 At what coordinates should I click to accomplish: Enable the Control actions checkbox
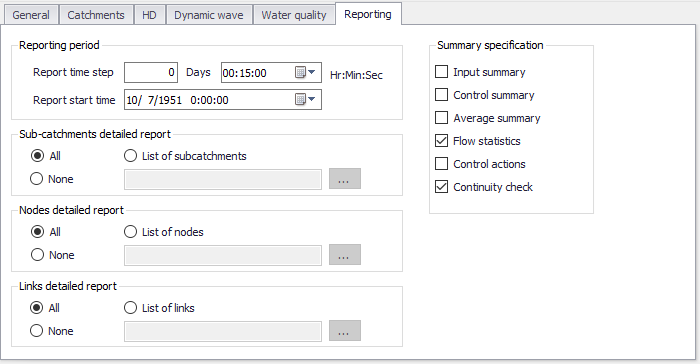click(442, 163)
